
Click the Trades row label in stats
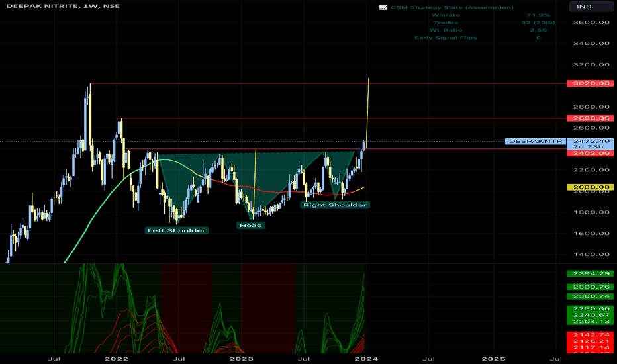[x=446, y=23]
